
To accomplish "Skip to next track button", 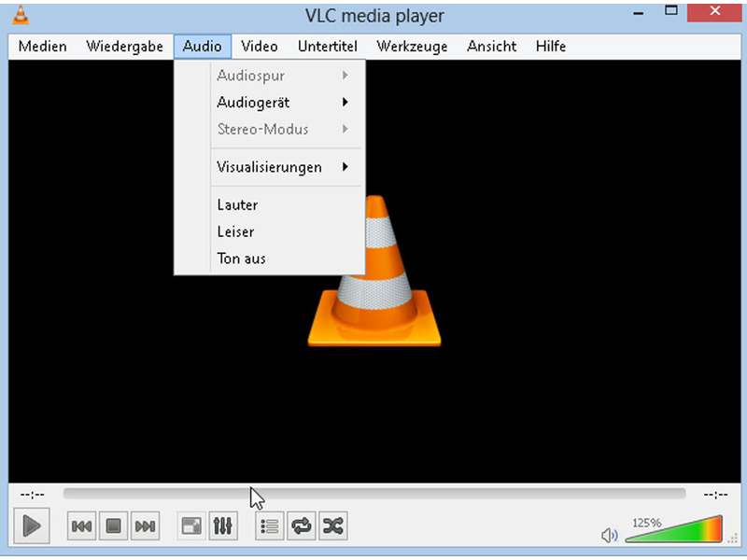I will (x=145, y=525).
